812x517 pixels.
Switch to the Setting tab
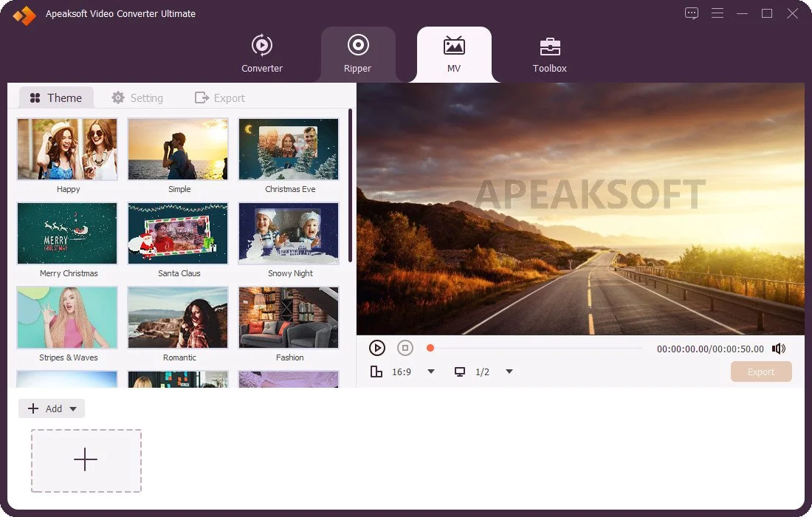pos(137,98)
